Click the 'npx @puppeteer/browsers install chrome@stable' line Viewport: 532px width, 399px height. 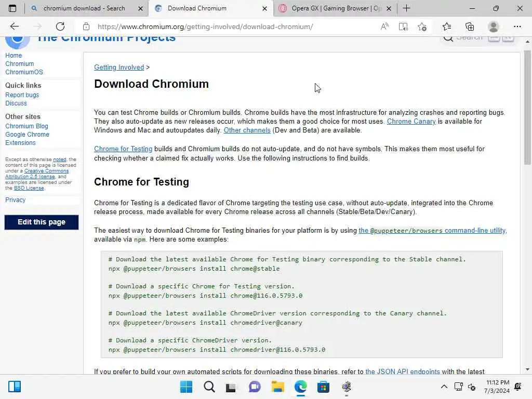tap(194, 269)
